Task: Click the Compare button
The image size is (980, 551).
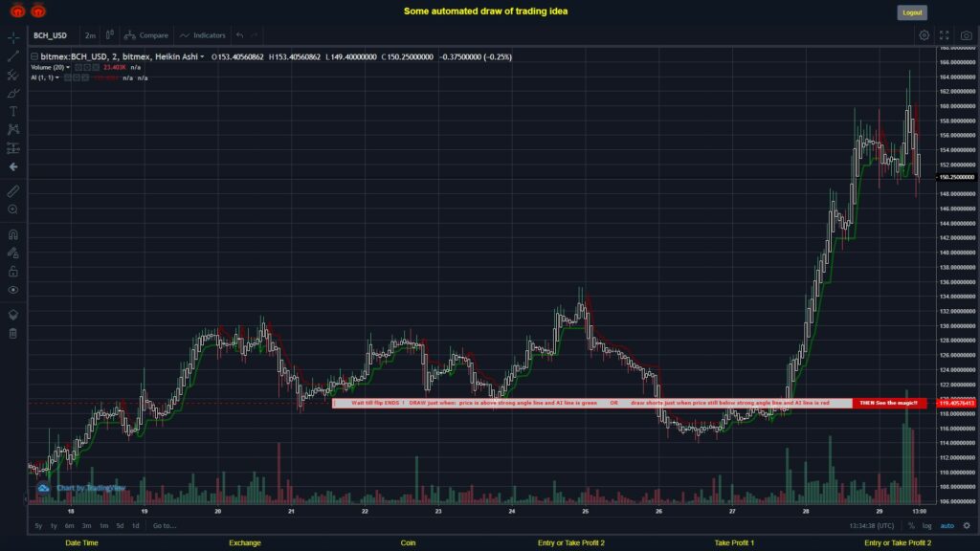Action: coord(146,35)
